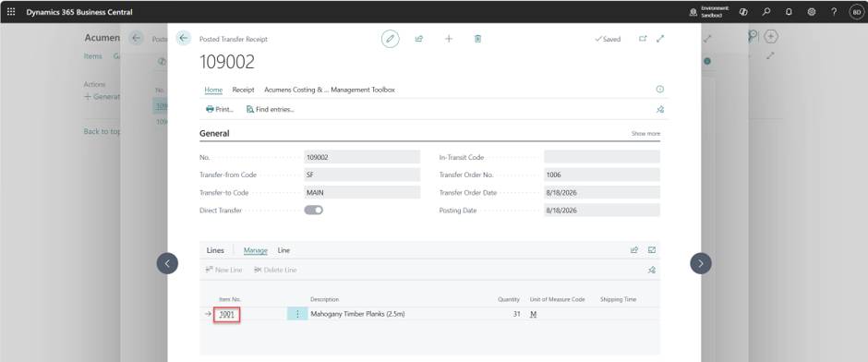Viewport: 868px width, 362px height.
Task: Click the No. field 109002
Action: tap(362, 157)
